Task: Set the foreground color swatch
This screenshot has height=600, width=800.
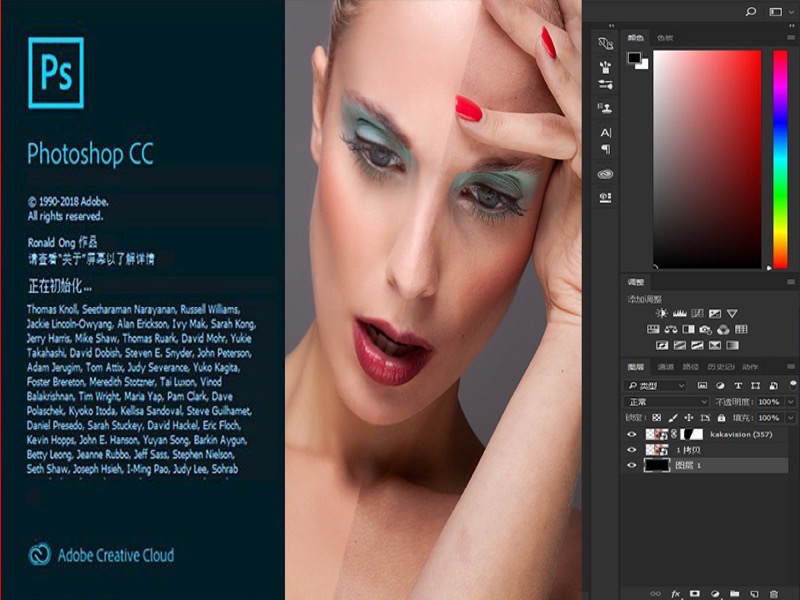Action: [634, 57]
